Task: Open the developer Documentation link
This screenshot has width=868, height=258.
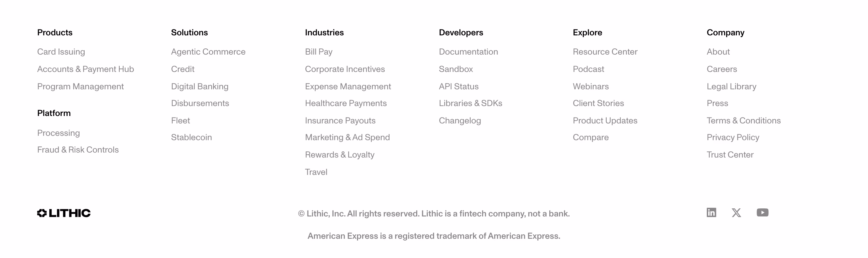Action: [468, 51]
